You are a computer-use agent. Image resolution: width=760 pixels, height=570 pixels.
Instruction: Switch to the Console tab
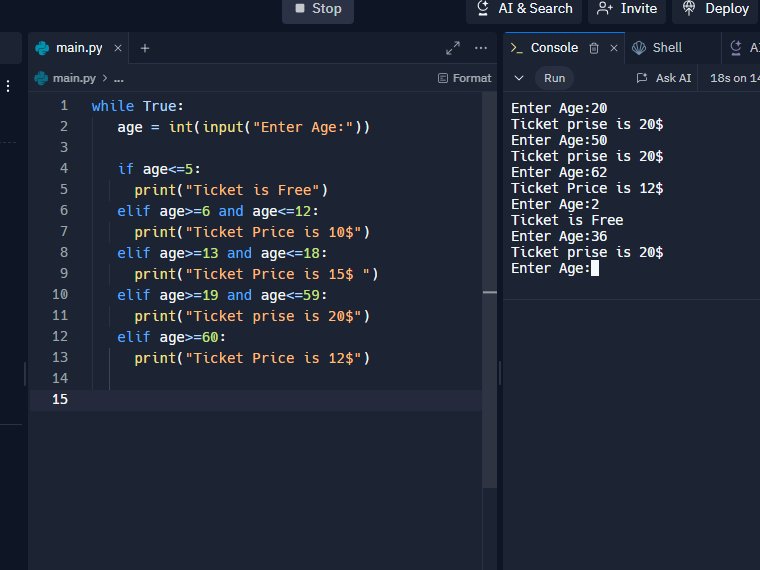coord(554,48)
